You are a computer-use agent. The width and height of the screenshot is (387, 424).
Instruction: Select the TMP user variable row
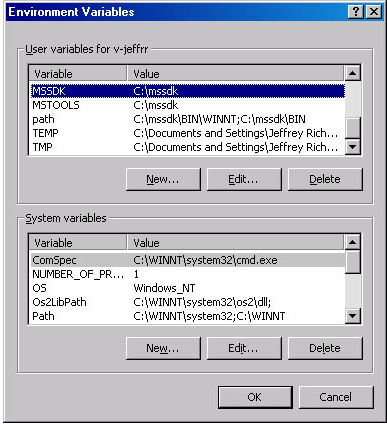188,147
